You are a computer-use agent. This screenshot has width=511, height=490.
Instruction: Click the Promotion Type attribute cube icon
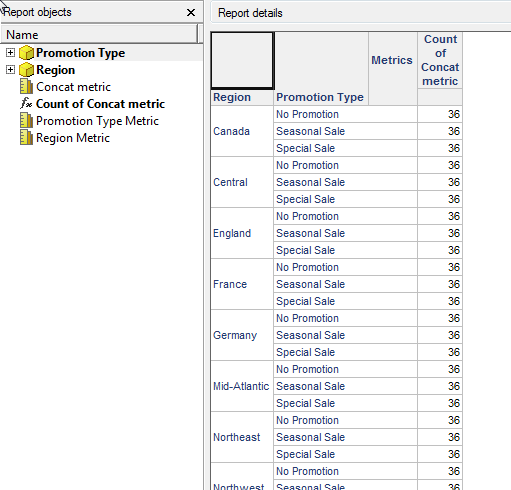[x=26, y=53]
